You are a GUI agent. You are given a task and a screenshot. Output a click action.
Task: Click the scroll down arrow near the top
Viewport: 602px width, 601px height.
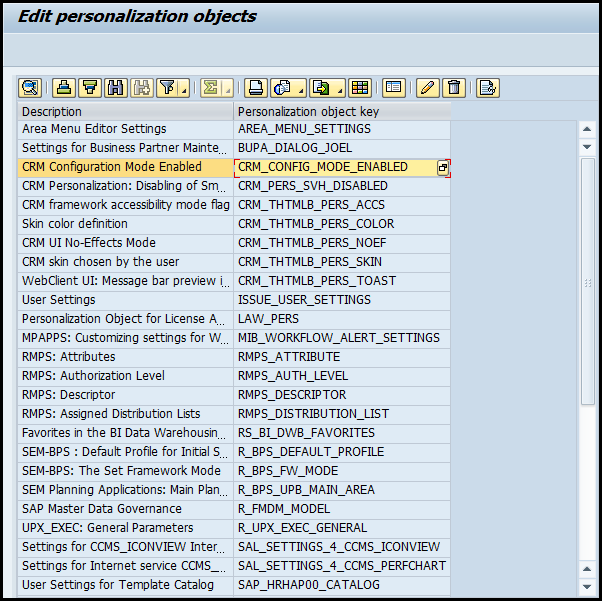pos(587,147)
